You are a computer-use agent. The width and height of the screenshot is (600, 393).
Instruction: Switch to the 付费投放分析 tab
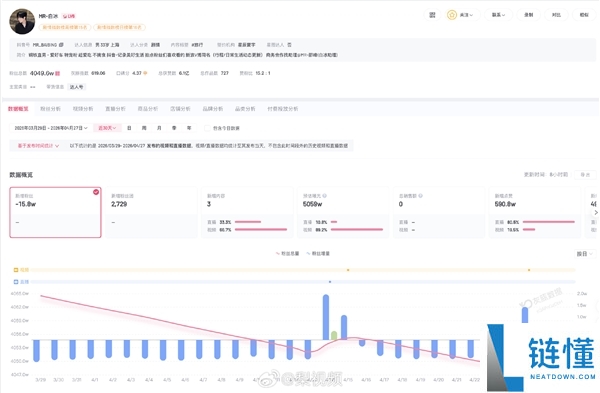click(283, 109)
